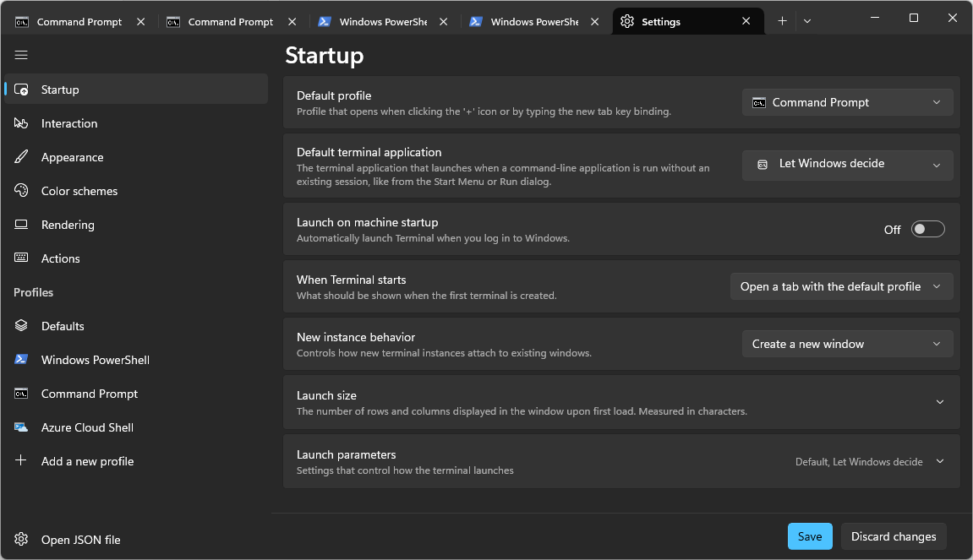Open the Default profile dropdown

point(847,102)
